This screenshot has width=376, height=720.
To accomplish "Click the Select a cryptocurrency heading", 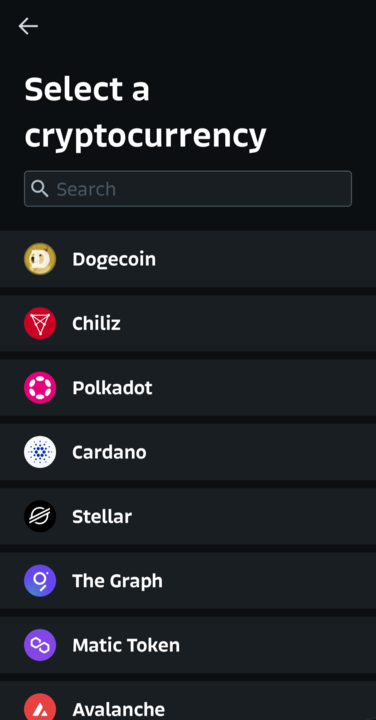I will pyautogui.click(x=145, y=112).
